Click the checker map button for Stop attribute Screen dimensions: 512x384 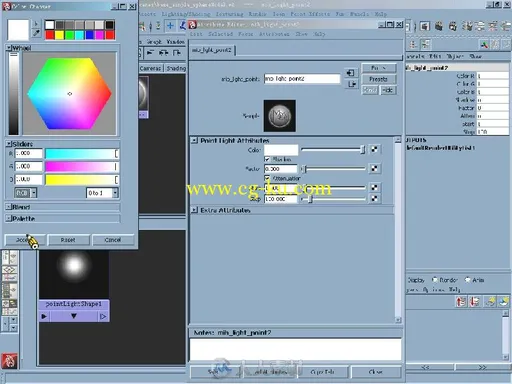(x=375, y=199)
